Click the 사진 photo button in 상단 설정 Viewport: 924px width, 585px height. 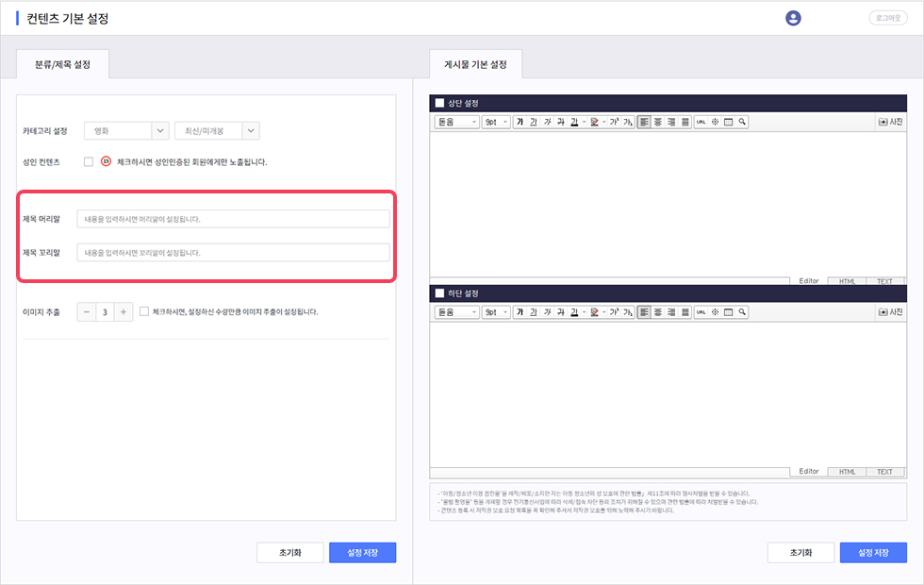pyautogui.click(x=889, y=122)
